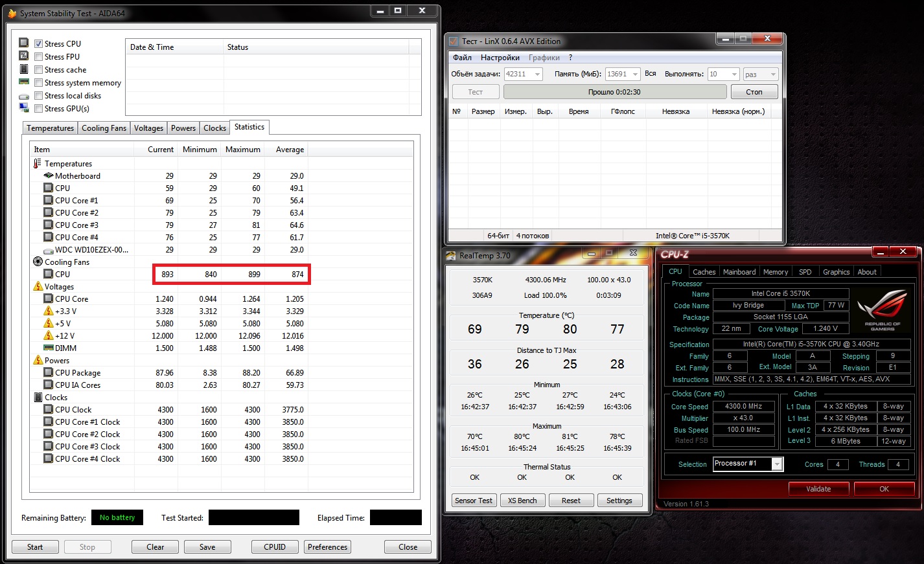Click the AIDA64 flame icon in title bar
This screenshot has height=564, width=924.
pyautogui.click(x=12, y=13)
